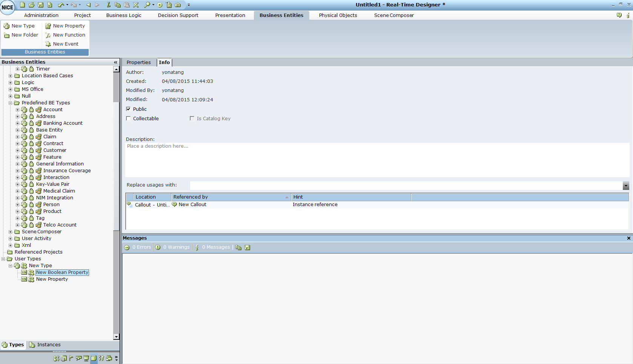This screenshot has height=364, width=633.
Task: Save messages using Messages panel disk icon
Action: click(247, 248)
